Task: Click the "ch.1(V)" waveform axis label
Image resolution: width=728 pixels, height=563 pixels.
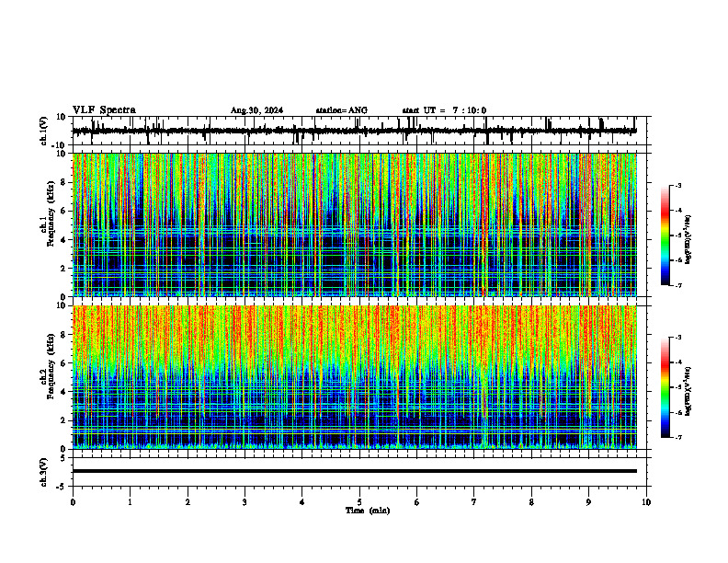Action: (44, 131)
